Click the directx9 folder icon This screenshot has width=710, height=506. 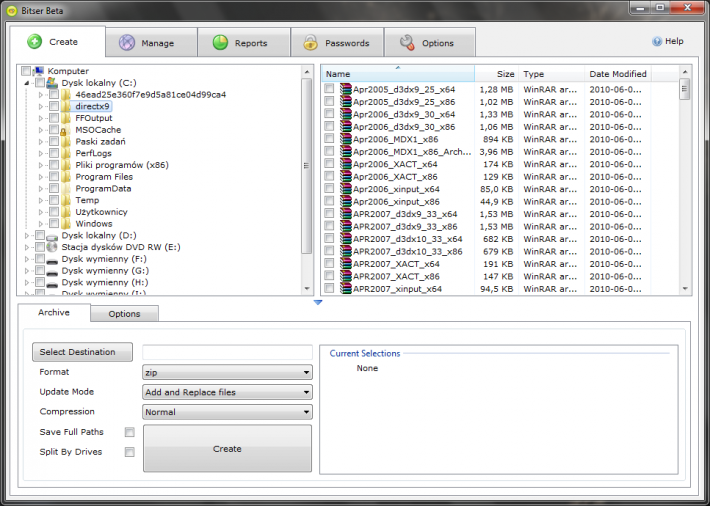pyautogui.click(x=66, y=106)
